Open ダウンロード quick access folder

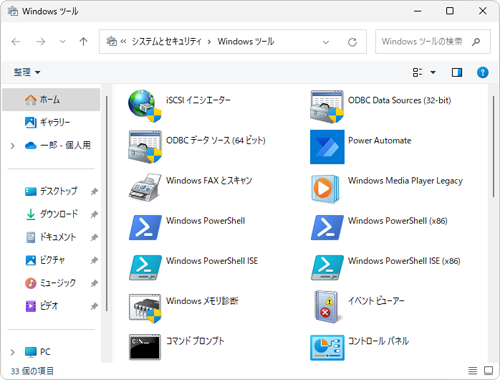pyautogui.click(x=51, y=214)
